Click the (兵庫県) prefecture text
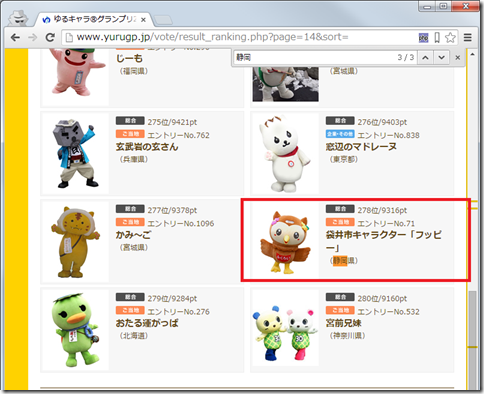The width and height of the screenshot is (484, 394). coord(134,159)
